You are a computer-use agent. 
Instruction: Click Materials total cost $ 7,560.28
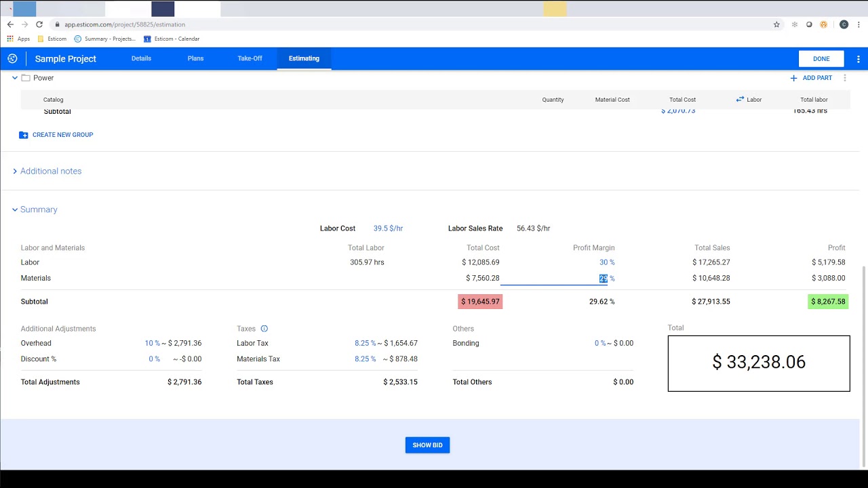(482, 279)
